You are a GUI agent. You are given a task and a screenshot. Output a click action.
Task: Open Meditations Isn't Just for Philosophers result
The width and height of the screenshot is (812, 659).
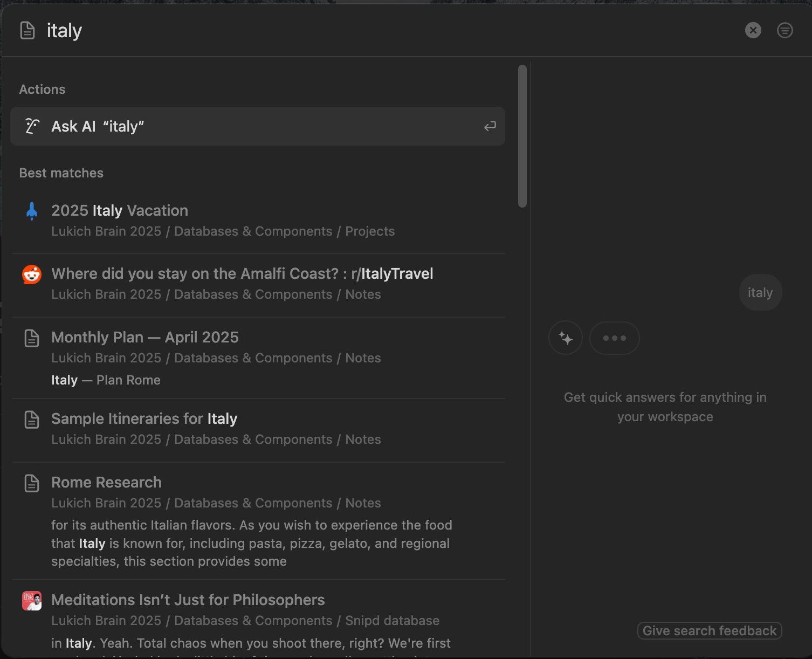[x=259, y=619]
